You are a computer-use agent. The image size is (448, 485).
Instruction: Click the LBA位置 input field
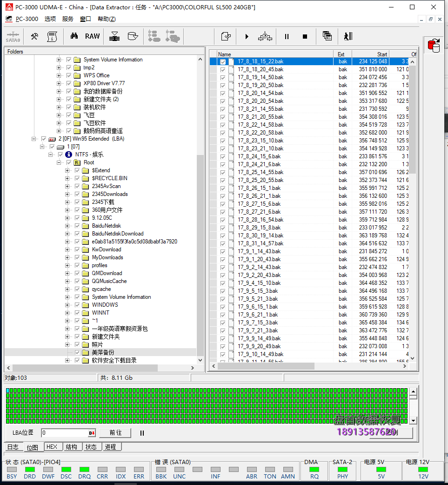pyautogui.click(x=65, y=433)
